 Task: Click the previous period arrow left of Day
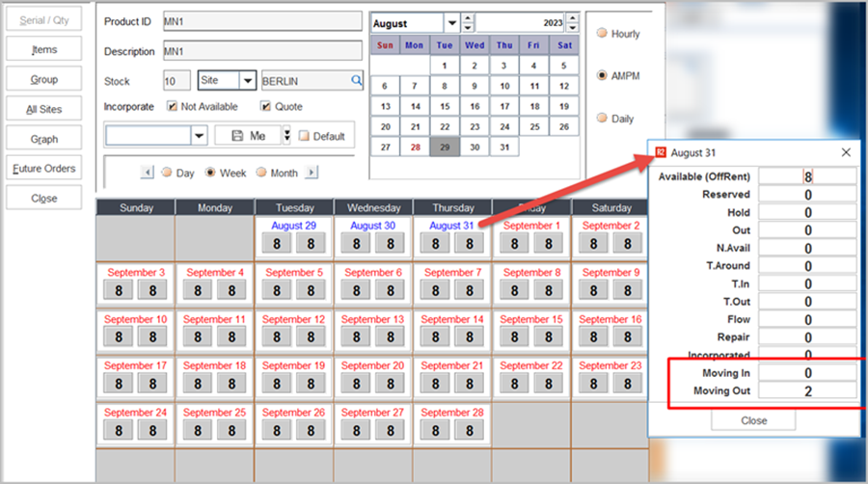(x=148, y=173)
